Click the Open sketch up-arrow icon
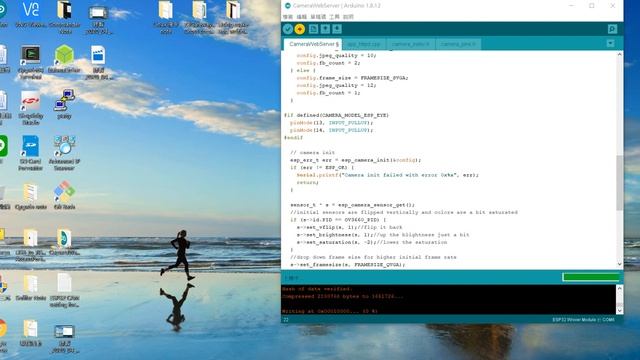The image size is (640, 360). tap(325, 29)
